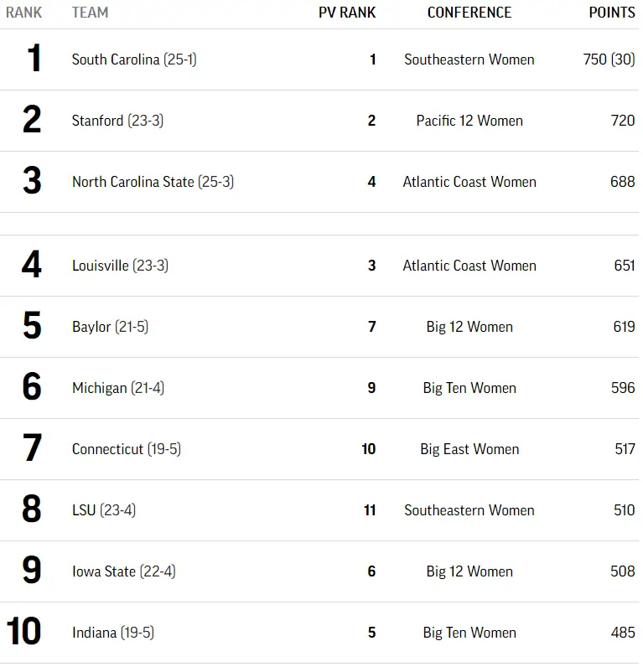643x672 pixels.
Task: Click on Baylor (21-5) in the table
Action: click(x=110, y=327)
